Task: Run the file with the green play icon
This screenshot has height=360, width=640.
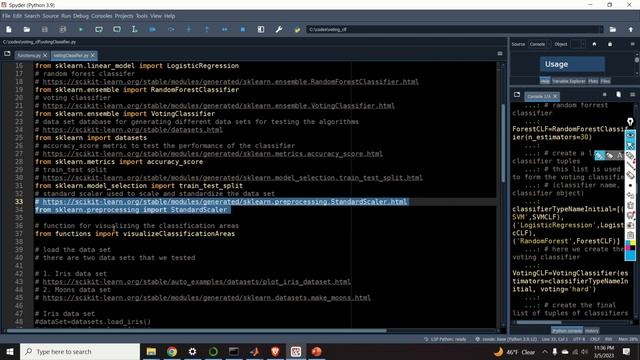Action: 81,29
